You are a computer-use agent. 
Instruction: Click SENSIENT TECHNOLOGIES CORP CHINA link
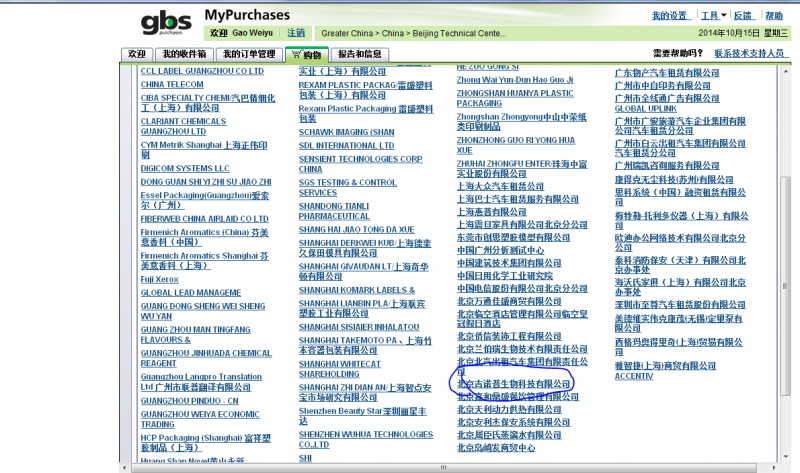pos(360,164)
